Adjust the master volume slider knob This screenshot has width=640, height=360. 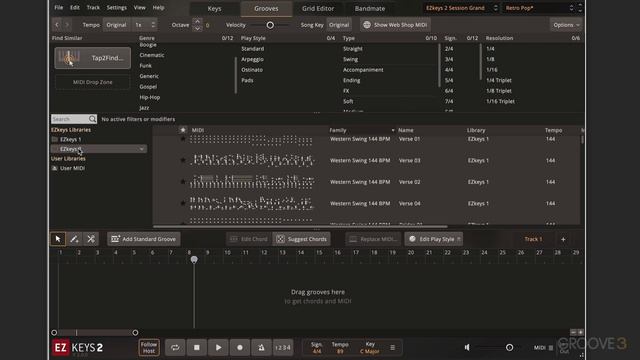click(509, 348)
